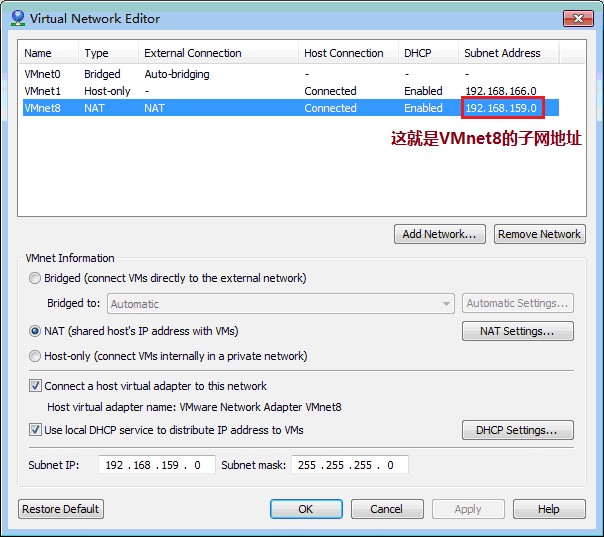This screenshot has width=604, height=537.
Task: Uncheck Use local DHCP service checkbox
Action: (37, 430)
